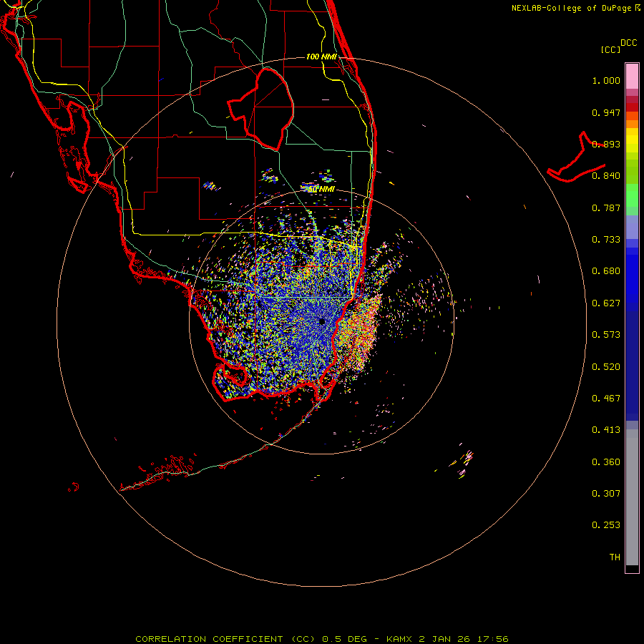
Task: Click the 0.520 color scale value
Action: 606,367
